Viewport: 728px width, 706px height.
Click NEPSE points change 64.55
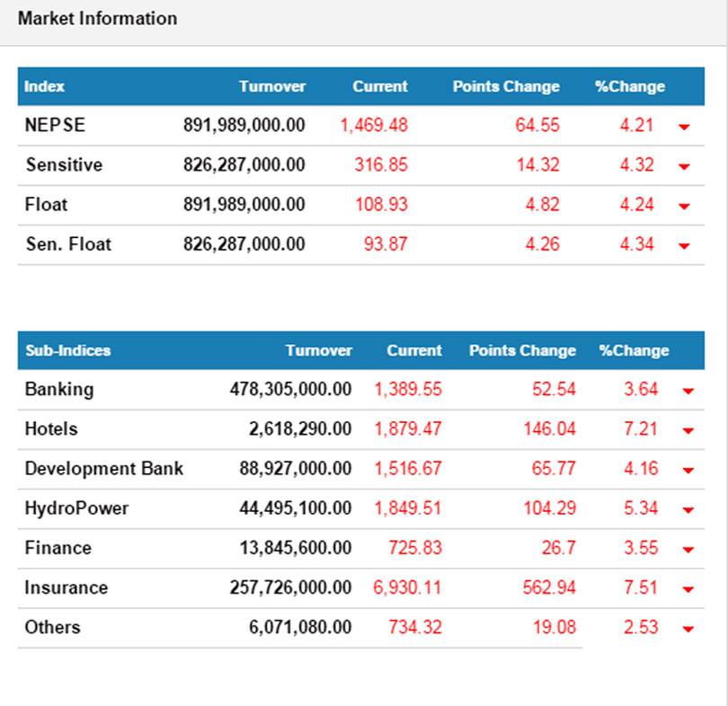point(537,125)
